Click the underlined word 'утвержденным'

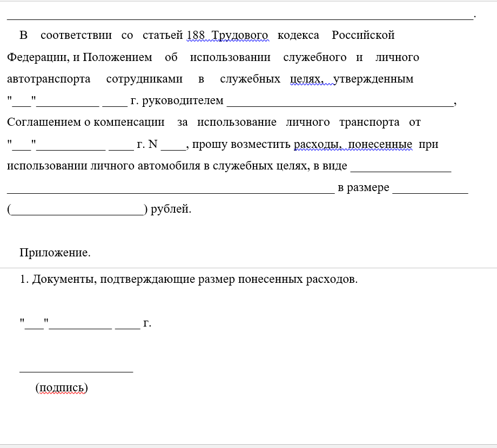[373, 79]
